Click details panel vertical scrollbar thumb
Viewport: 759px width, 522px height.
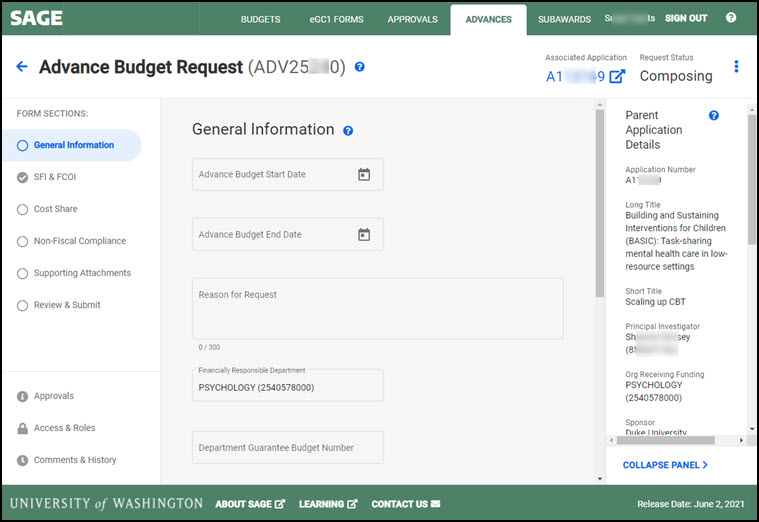pos(751,180)
